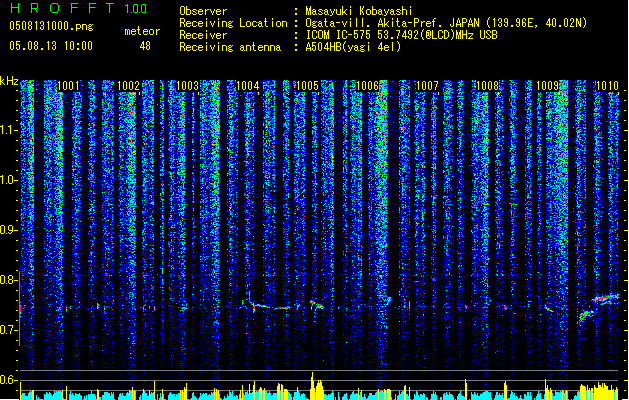This screenshot has width=629, height=400.
Task: Click the 1004 minute marker
Action: (x=248, y=86)
